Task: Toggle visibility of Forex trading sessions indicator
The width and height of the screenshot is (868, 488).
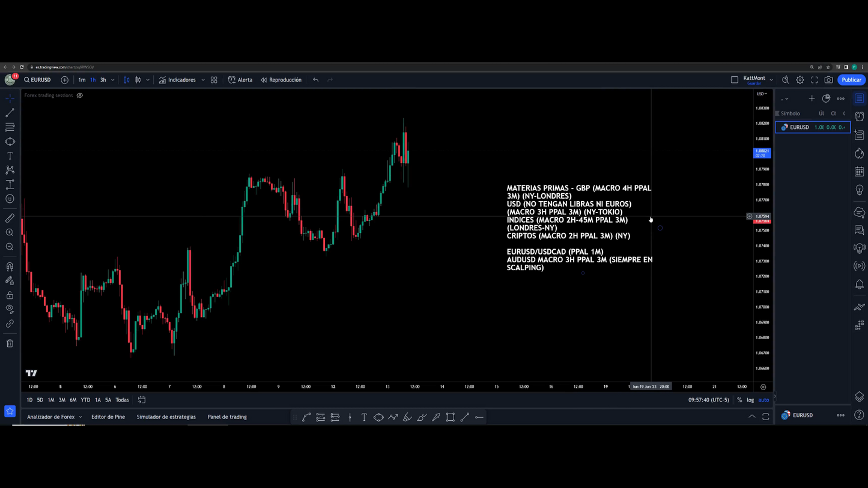Action: 80,95
